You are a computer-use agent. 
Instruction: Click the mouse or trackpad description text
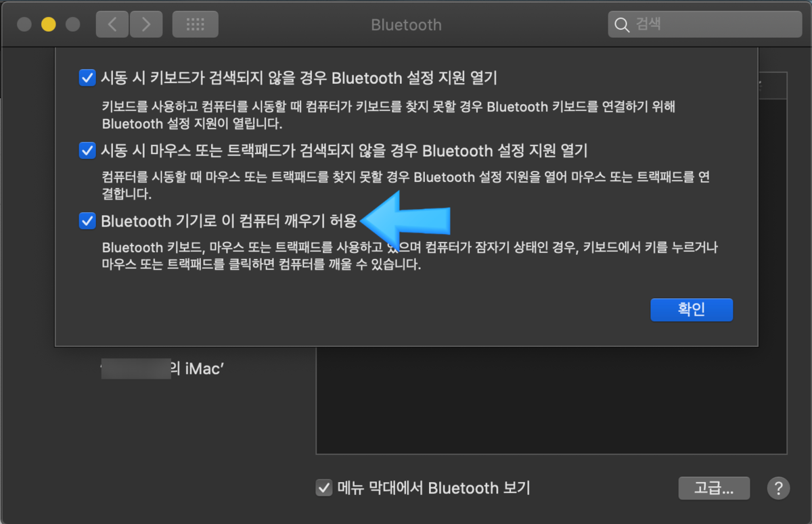pyautogui.click(x=405, y=186)
